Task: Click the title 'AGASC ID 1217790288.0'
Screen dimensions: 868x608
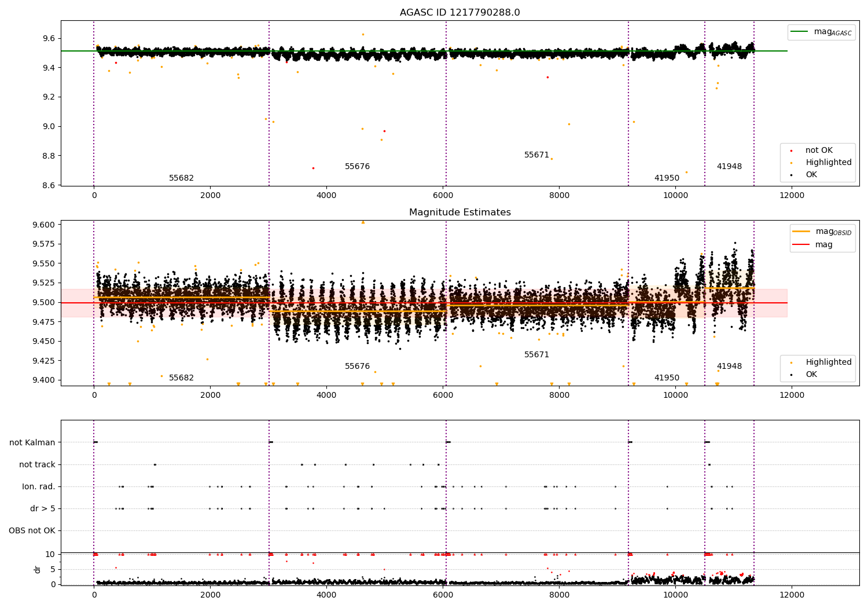Action: [460, 13]
